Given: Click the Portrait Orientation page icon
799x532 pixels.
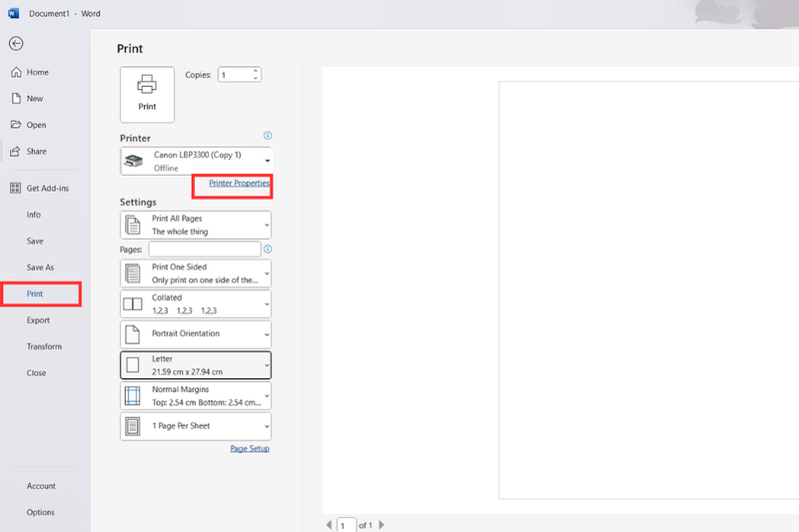Looking at the screenshot, I should (133, 334).
